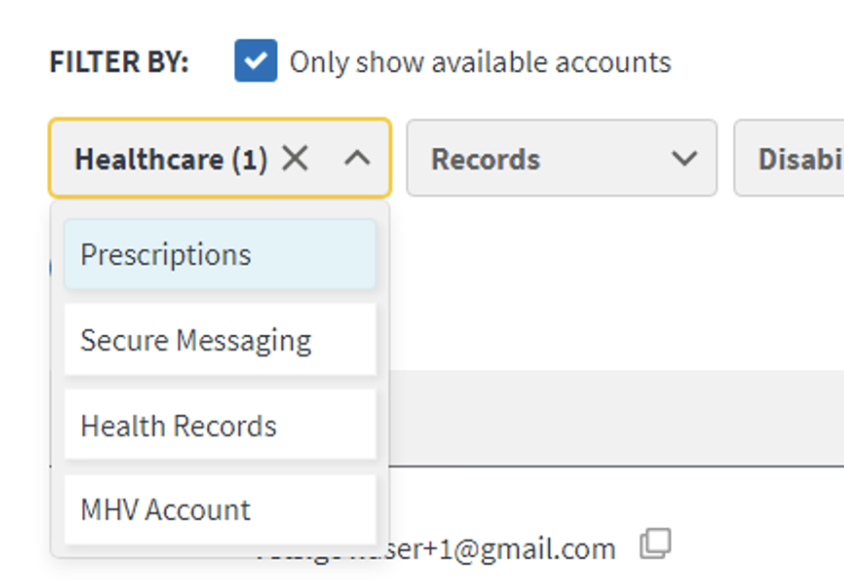Viewport: 844px width, 580px height.
Task: Open the Records filter dropdown
Action: [x=561, y=158]
